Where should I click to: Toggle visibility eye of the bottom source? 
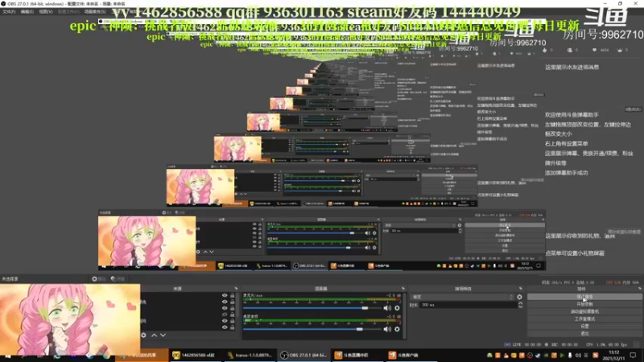click(225, 327)
